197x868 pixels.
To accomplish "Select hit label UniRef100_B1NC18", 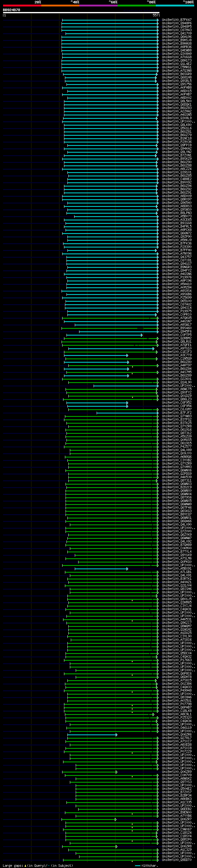I will pyautogui.click(x=176, y=139).
